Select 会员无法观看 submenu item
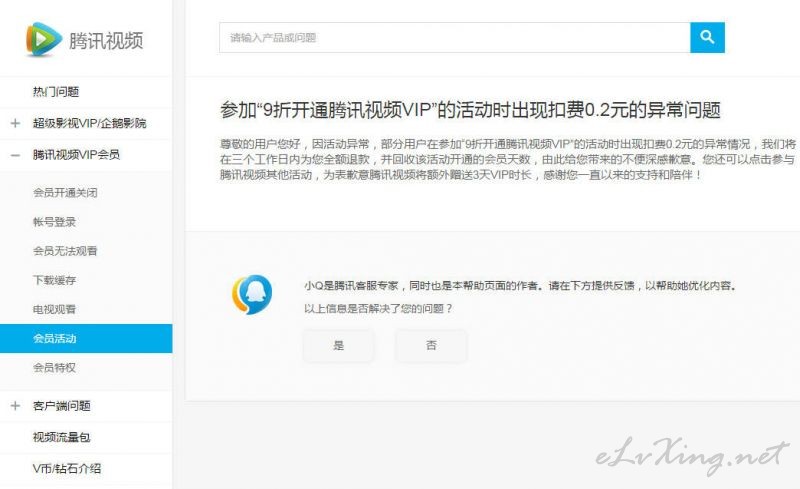This screenshot has width=800, height=489. (65, 251)
